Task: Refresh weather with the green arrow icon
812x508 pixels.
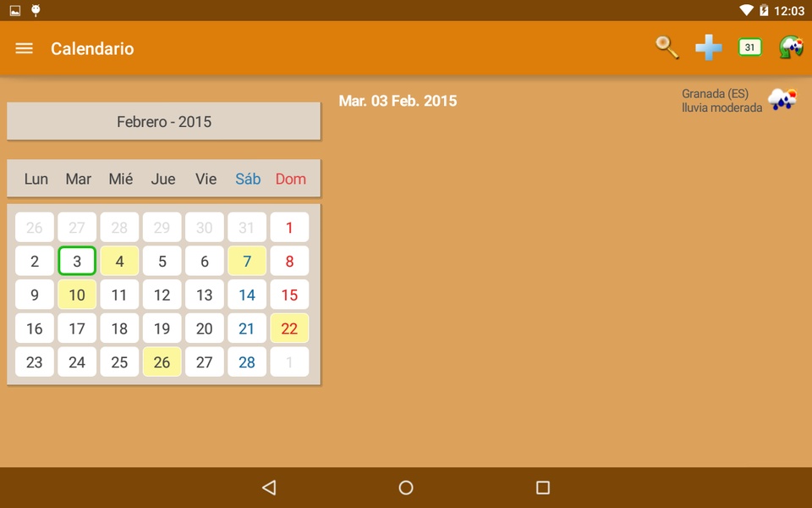Action: [792, 47]
